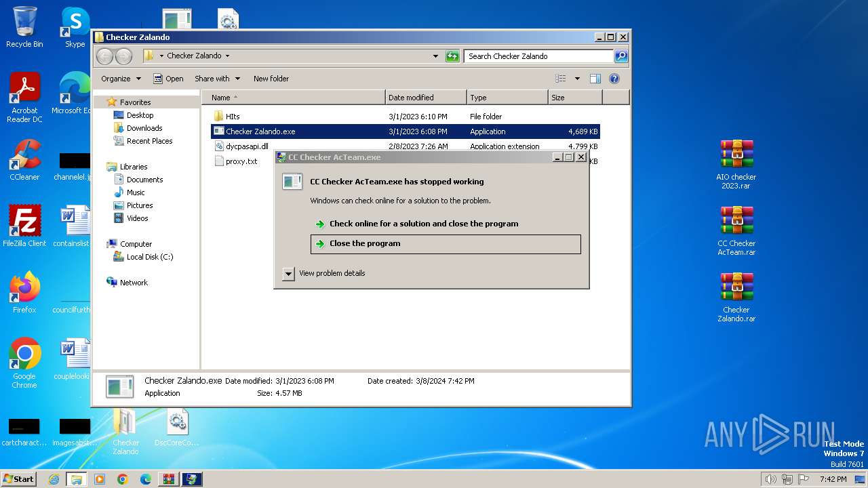Open Windows Media Player taskbar icon
The image size is (868, 488).
100,479
